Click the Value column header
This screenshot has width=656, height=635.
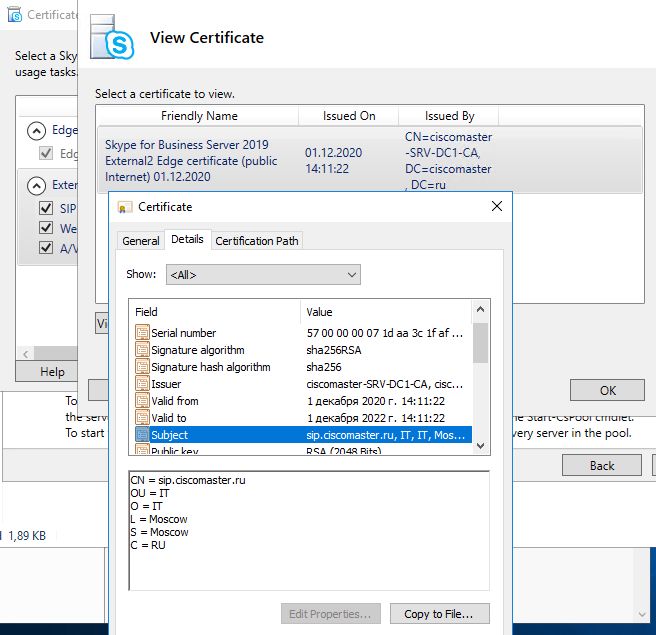pos(387,312)
